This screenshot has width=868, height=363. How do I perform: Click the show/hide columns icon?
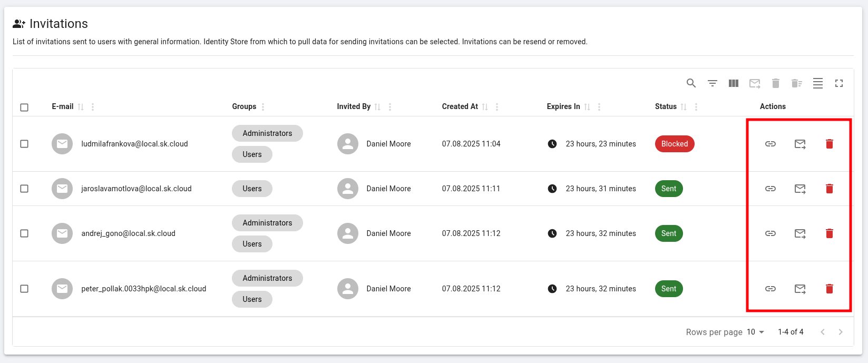point(733,83)
